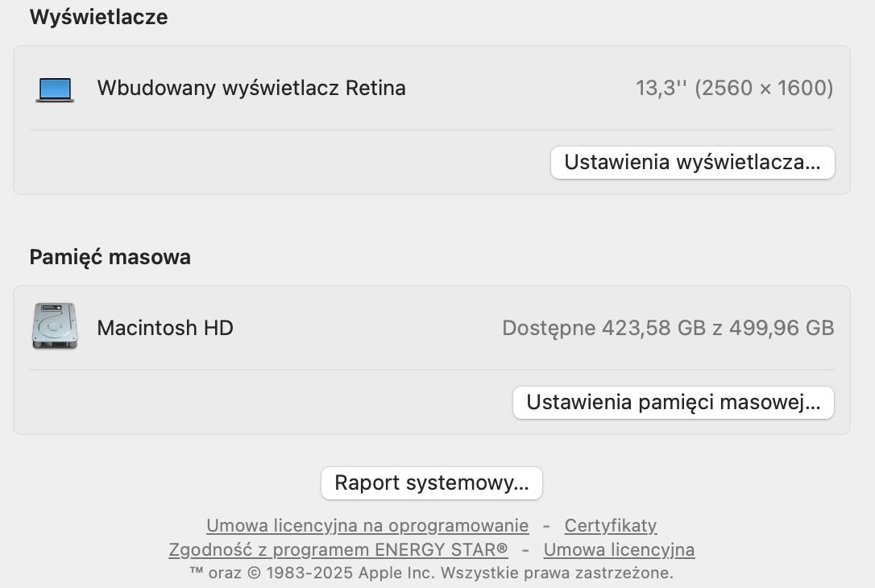Click the short Umowa licencyjna link
Viewport: 875px width, 588px height.
pyautogui.click(x=619, y=549)
